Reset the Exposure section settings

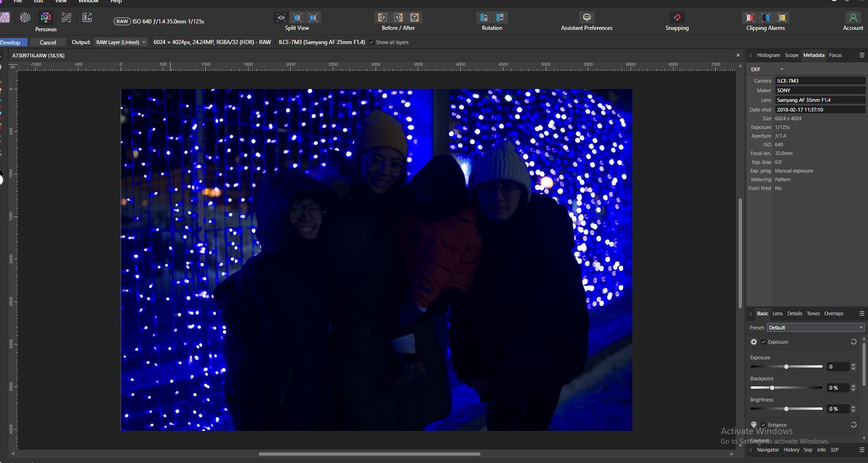click(x=853, y=342)
